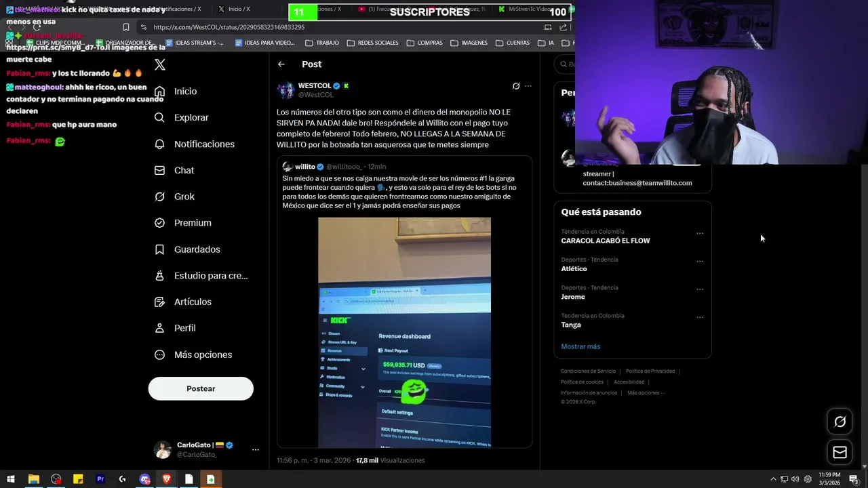Click the browser bookmark page icon
868x488 pixels.
click(126, 27)
